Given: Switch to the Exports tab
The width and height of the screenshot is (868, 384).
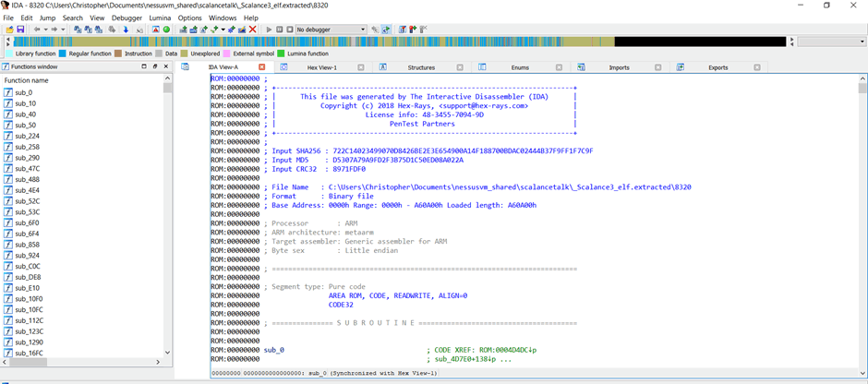Looking at the screenshot, I should [x=718, y=67].
